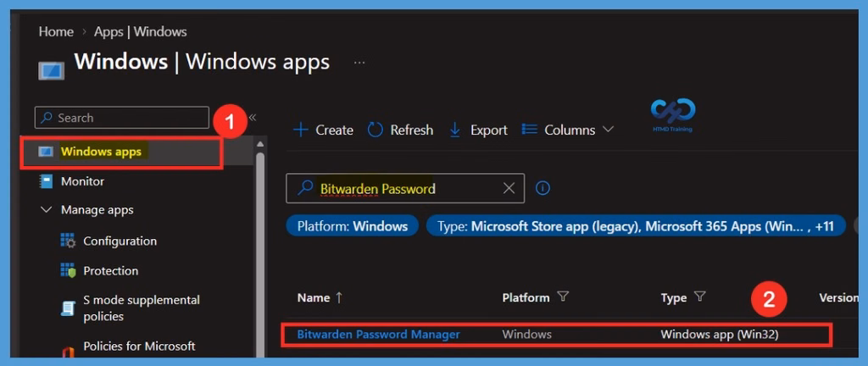Export the apps list
The height and width of the screenshot is (366, 868).
[478, 130]
